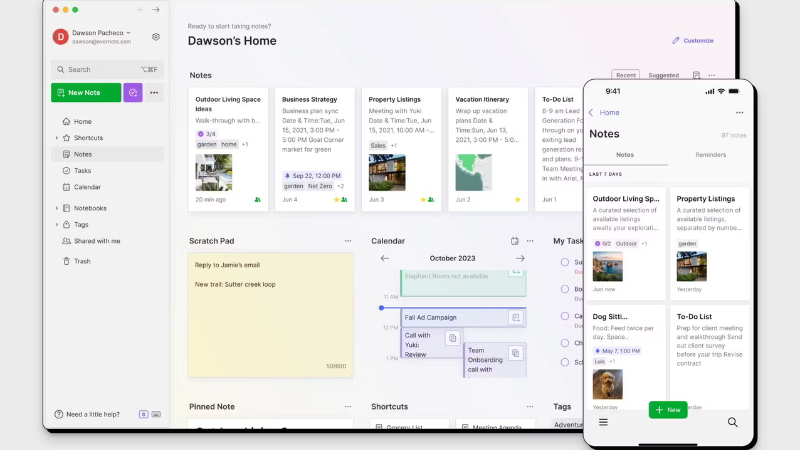Check the fourth task in My Tasks
Screen dimensions: 800x450
pos(565,343)
